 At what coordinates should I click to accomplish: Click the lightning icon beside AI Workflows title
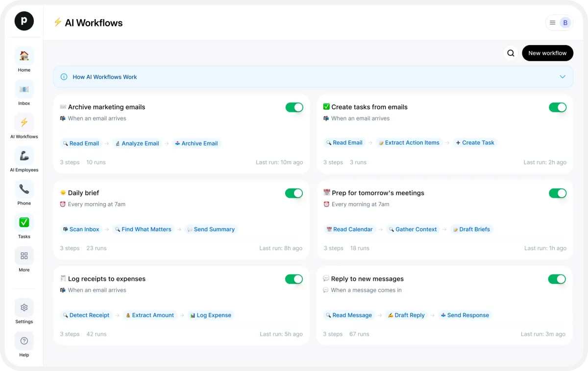click(57, 23)
